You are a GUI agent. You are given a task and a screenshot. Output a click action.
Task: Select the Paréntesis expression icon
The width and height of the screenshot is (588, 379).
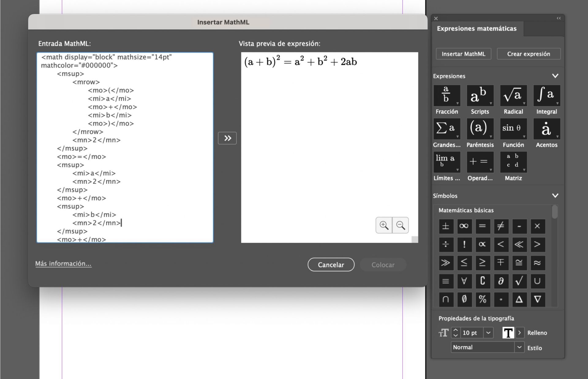(480, 129)
